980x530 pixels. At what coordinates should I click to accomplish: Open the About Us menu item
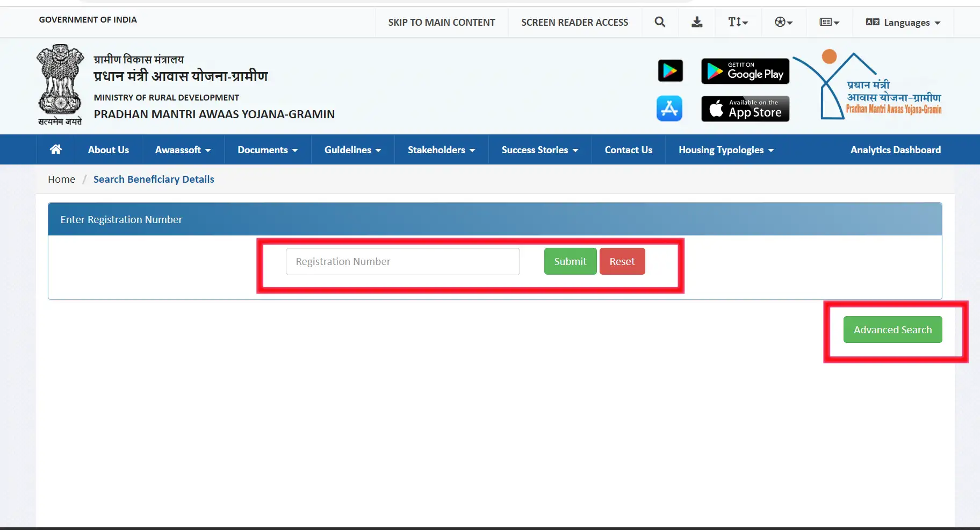click(109, 150)
